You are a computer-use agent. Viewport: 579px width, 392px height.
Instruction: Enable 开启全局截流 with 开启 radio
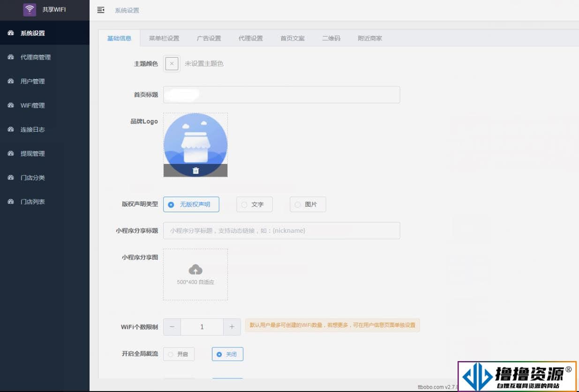(x=179, y=354)
